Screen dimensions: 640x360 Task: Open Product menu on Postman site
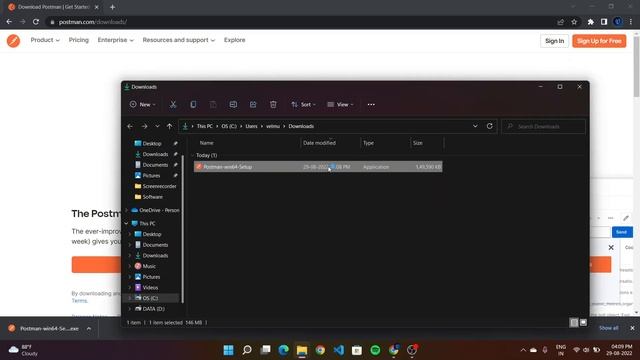click(45, 40)
